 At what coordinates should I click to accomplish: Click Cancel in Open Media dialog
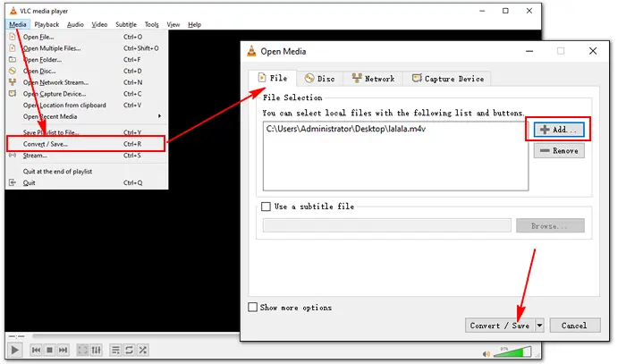tap(574, 326)
